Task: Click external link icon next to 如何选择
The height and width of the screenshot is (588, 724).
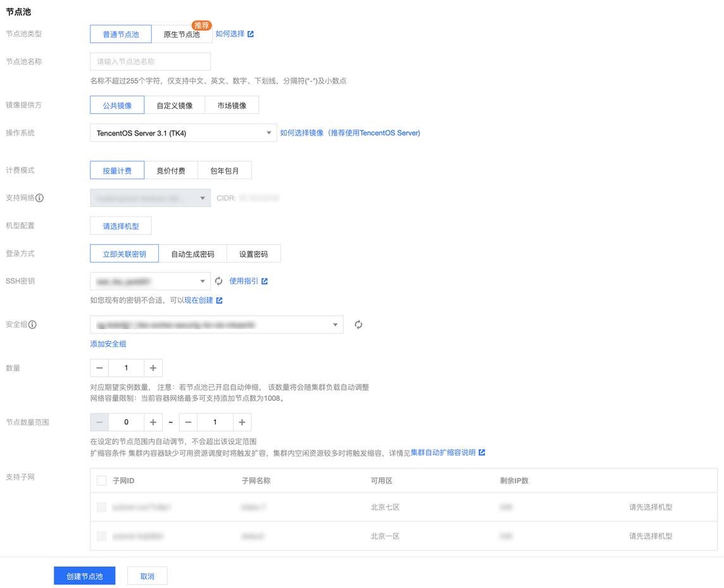Action: (x=251, y=34)
